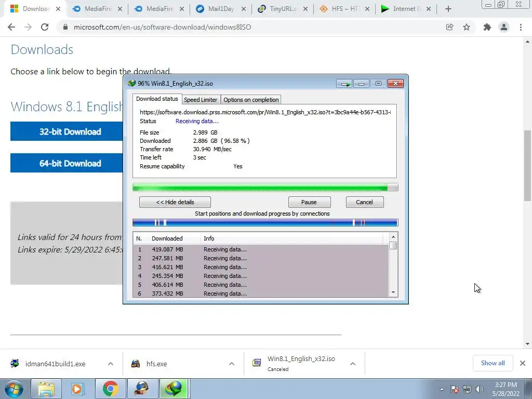This screenshot has height=399, width=532.
Task: Click the Downloaded column header
Action: pos(175,238)
